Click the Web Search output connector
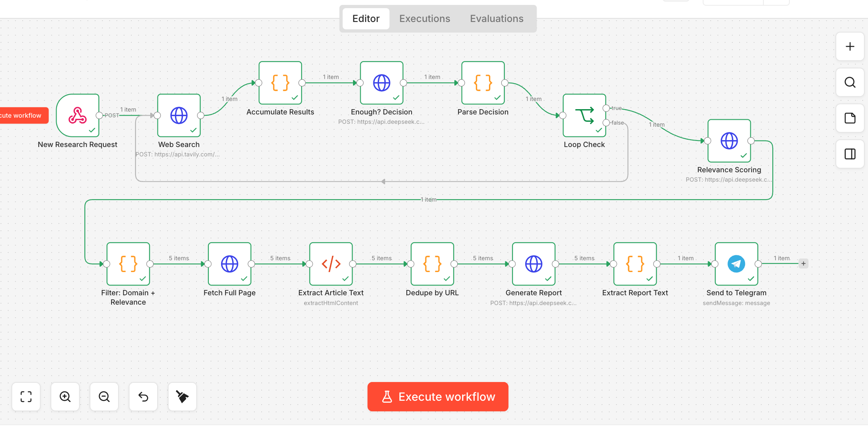This screenshot has width=868, height=426. point(201,115)
